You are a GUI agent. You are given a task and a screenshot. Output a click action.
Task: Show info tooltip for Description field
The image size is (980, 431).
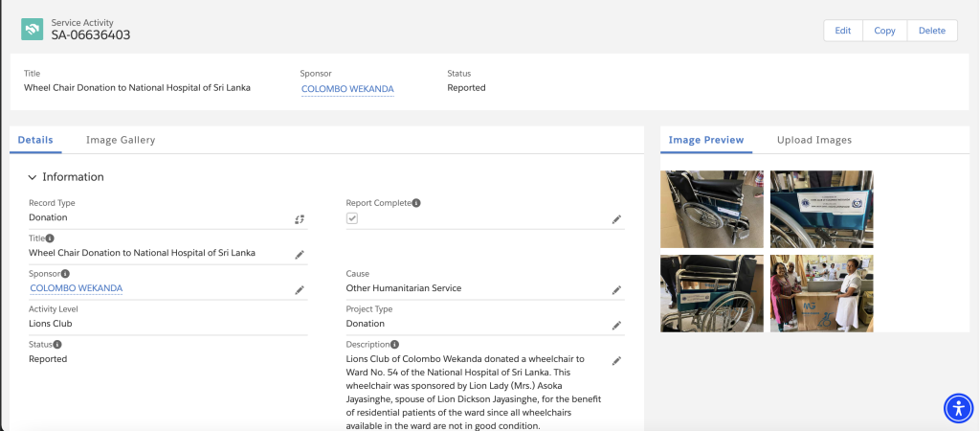click(395, 345)
